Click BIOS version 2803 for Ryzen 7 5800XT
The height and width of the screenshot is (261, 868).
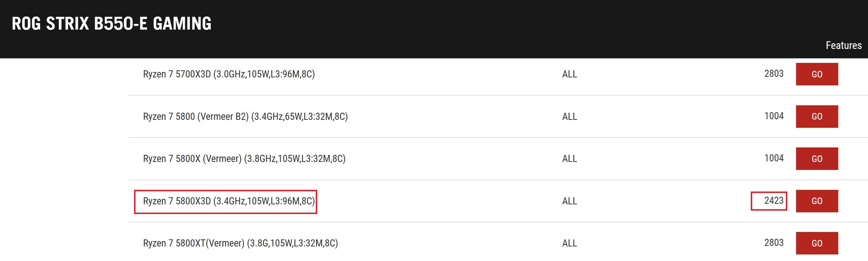click(x=774, y=242)
